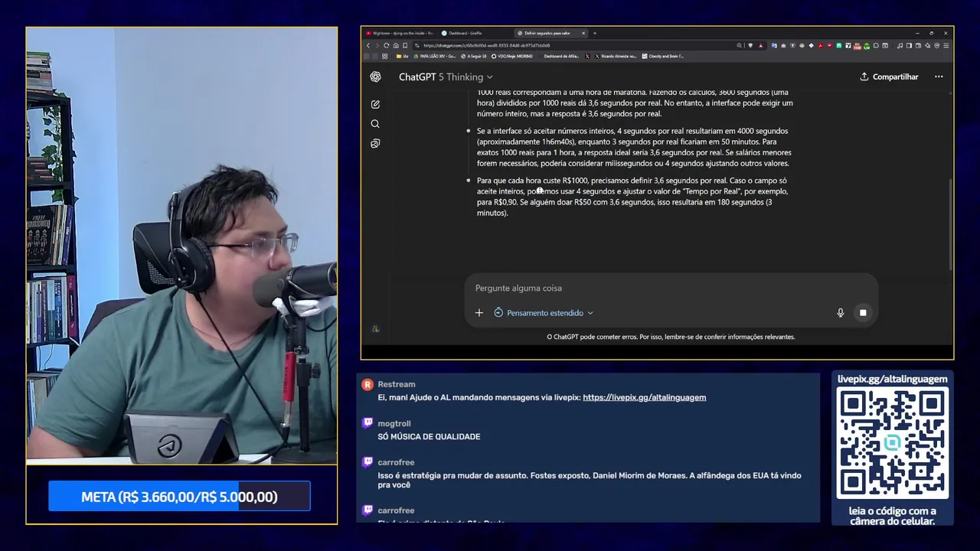Open the library icon in ChatGPT sidebar
This screenshot has height=551, width=980.
375,144
